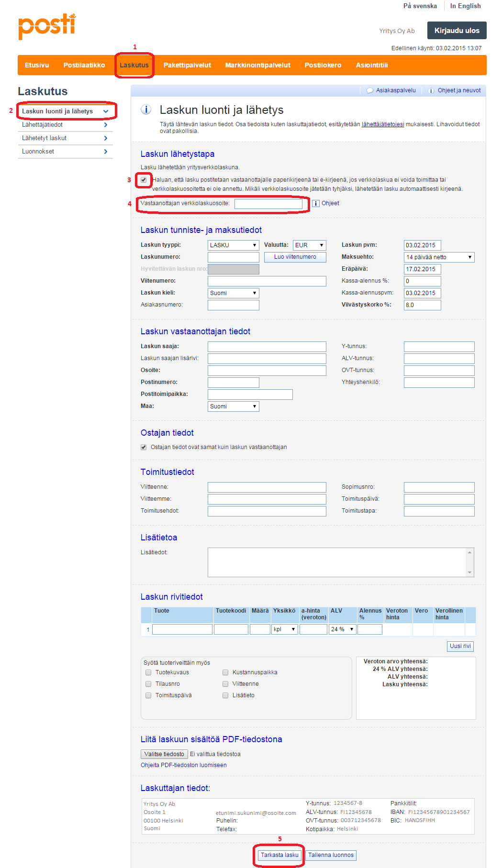The height and width of the screenshot is (868, 502).
Task: Open the Postilaatikko tab
Action: (84, 65)
